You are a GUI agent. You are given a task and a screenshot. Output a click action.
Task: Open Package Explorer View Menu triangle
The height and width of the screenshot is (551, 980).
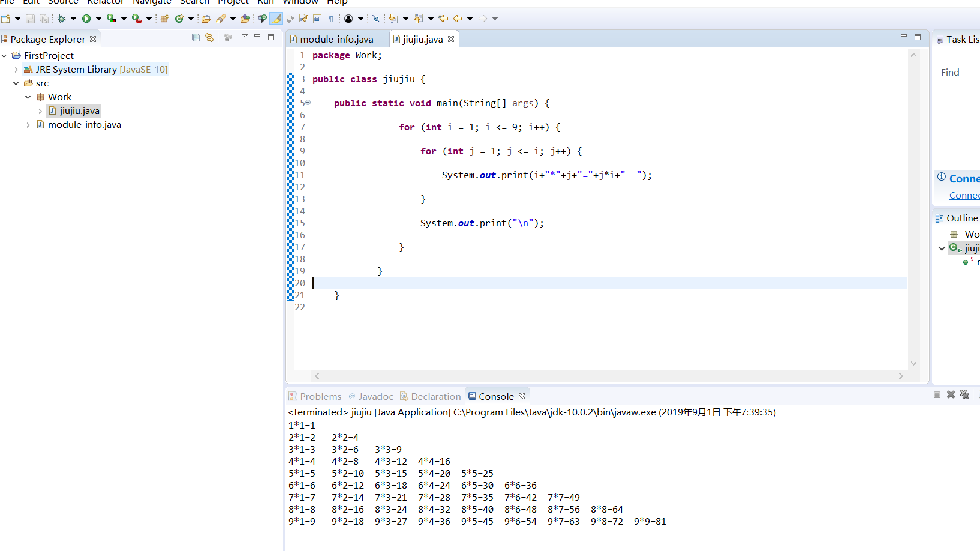point(245,37)
